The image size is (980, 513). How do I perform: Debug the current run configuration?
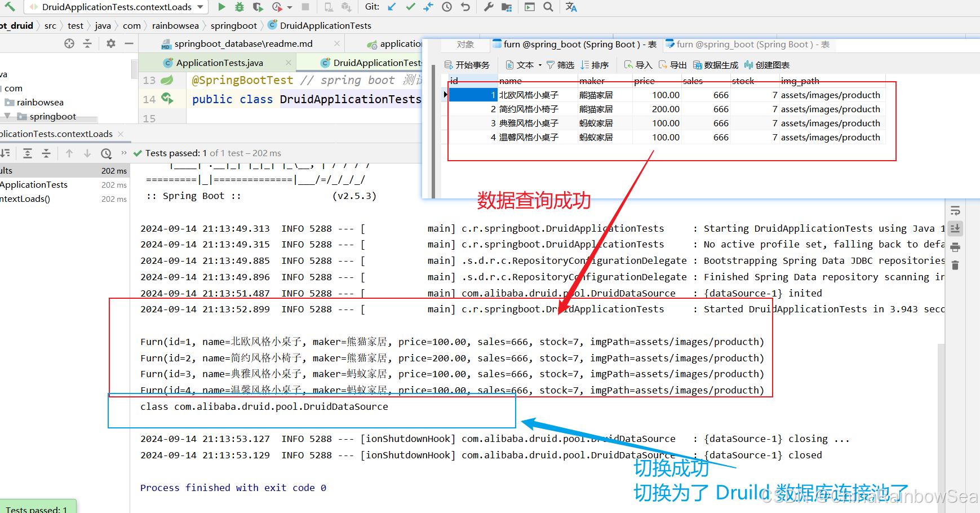click(x=238, y=7)
